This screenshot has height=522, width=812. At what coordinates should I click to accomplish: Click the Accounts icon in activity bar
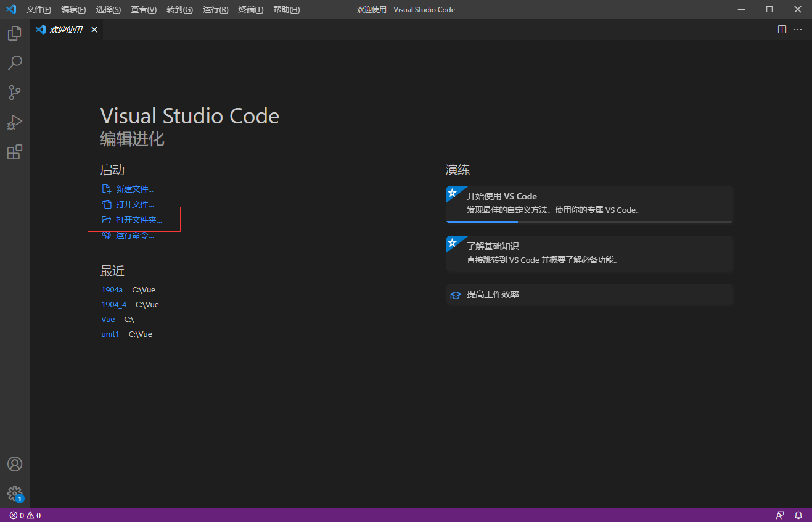pos(15,464)
